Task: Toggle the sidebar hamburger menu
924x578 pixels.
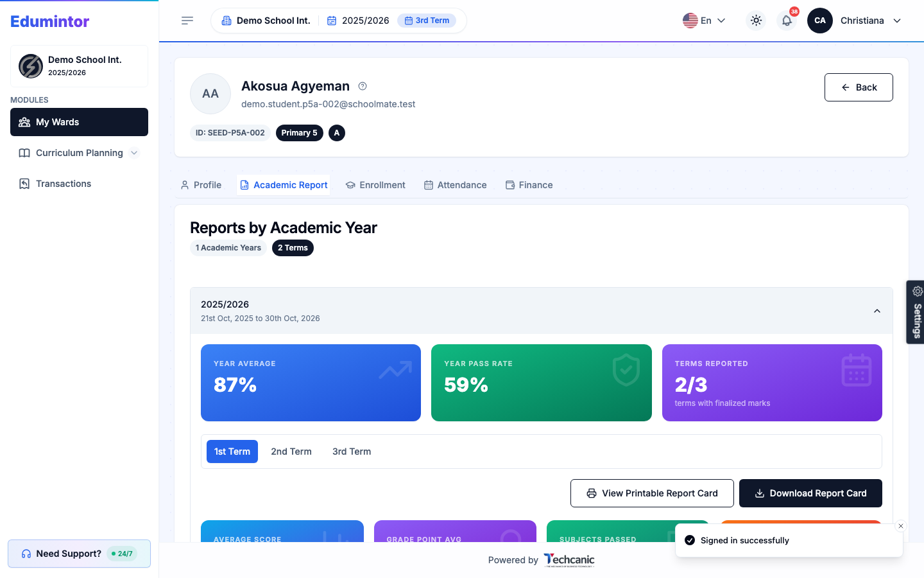Action: [x=187, y=21]
